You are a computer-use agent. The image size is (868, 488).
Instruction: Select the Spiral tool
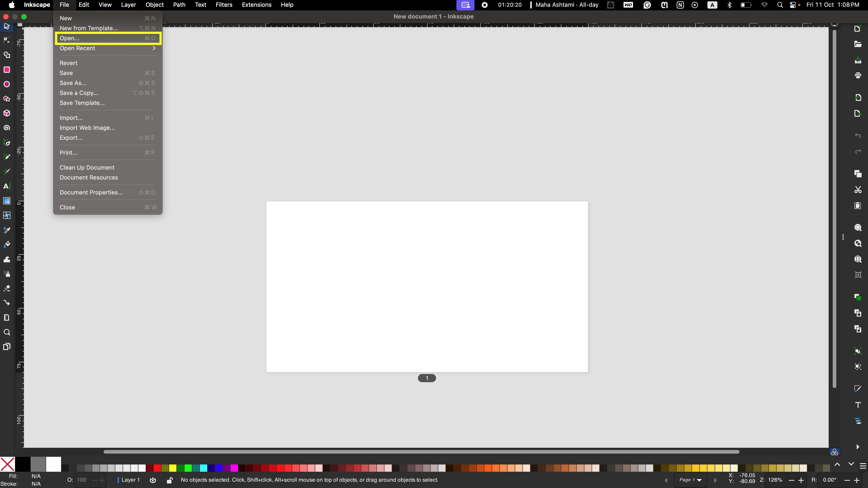[7, 128]
